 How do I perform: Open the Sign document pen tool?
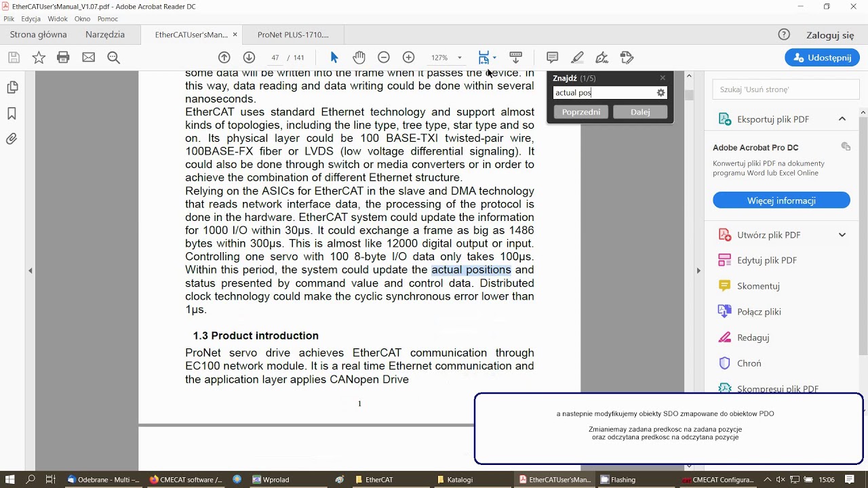click(601, 58)
